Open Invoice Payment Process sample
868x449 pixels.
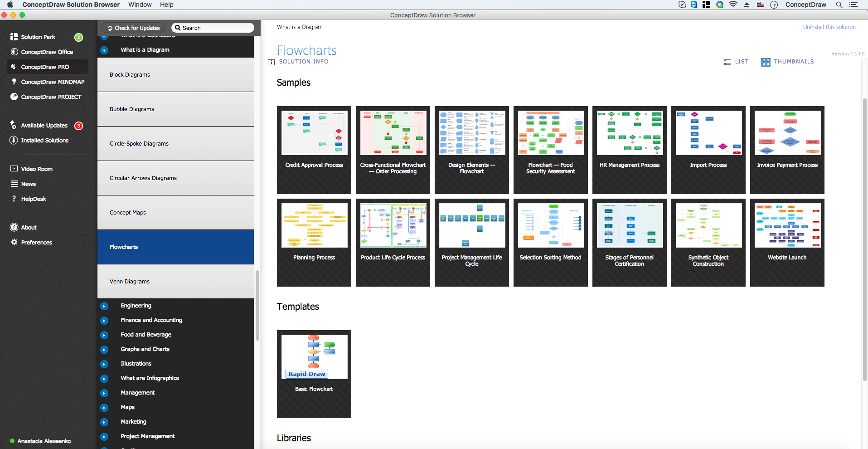[x=787, y=150]
